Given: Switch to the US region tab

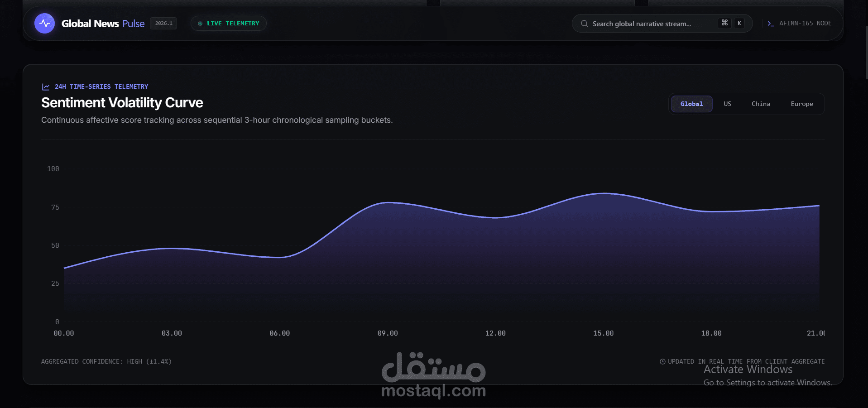Looking at the screenshot, I should click(x=727, y=104).
